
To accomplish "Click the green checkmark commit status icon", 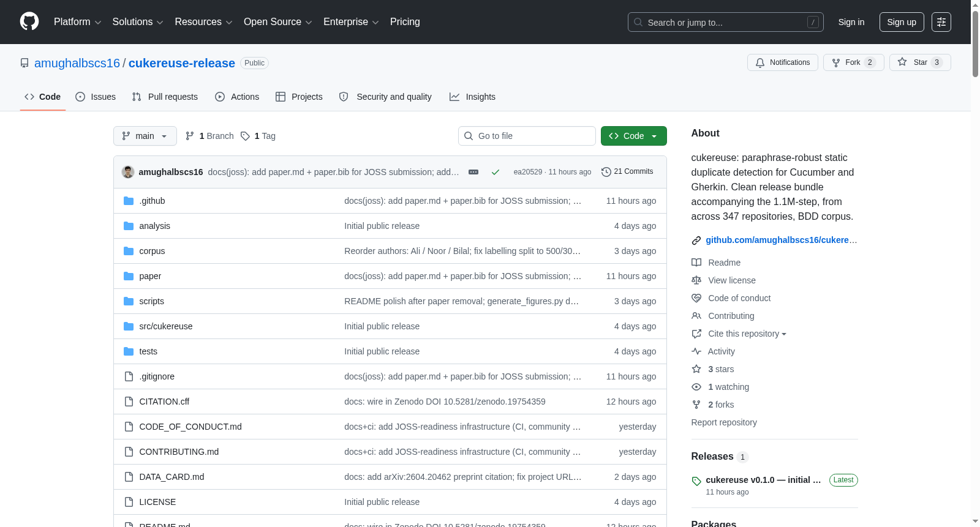I will pyautogui.click(x=496, y=172).
